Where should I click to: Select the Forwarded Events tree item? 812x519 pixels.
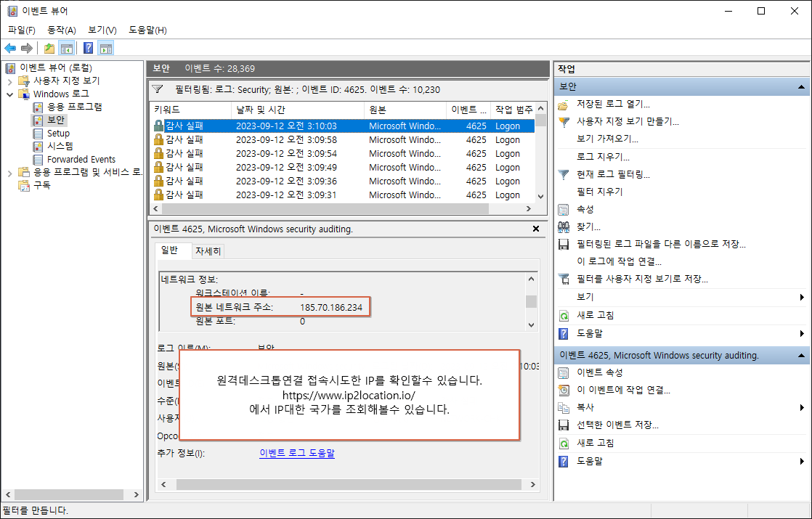point(81,160)
